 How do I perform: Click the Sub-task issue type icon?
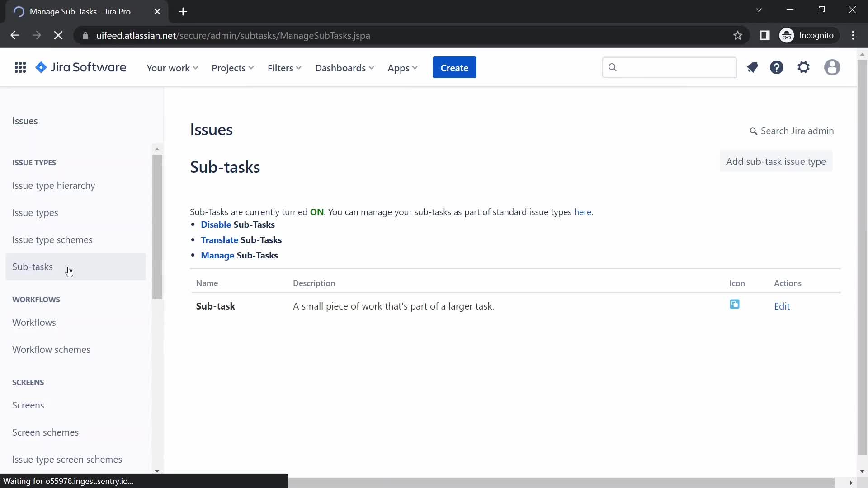[x=735, y=305]
